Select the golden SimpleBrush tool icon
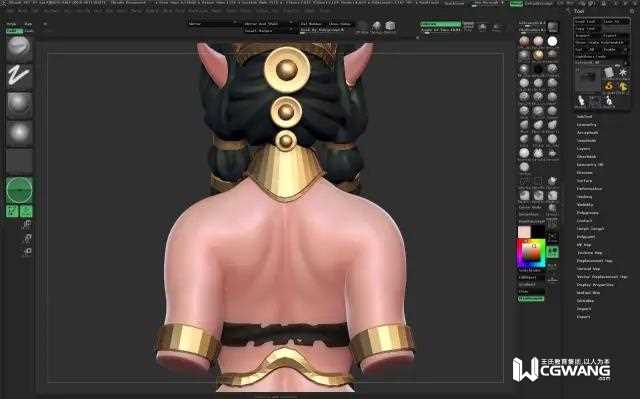 [x=609, y=86]
